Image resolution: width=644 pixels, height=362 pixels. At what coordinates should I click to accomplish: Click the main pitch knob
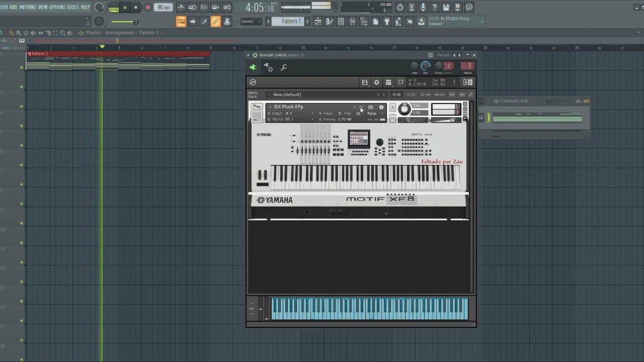tap(99, 21)
